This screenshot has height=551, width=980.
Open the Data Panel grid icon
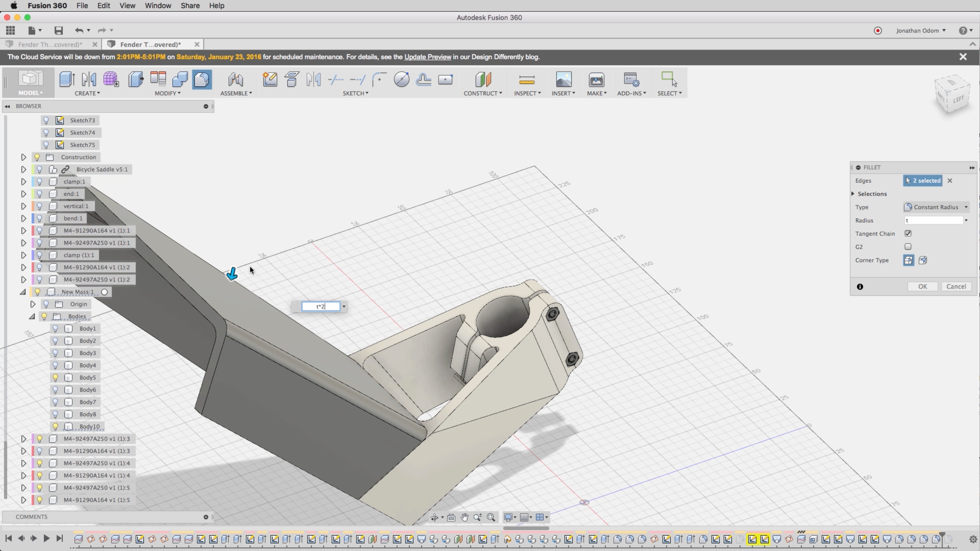(x=11, y=31)
